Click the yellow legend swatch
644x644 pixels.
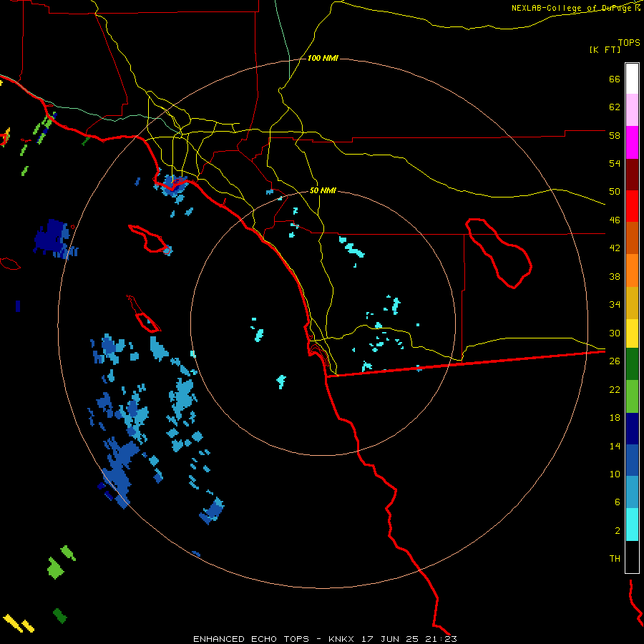(632, 333)
